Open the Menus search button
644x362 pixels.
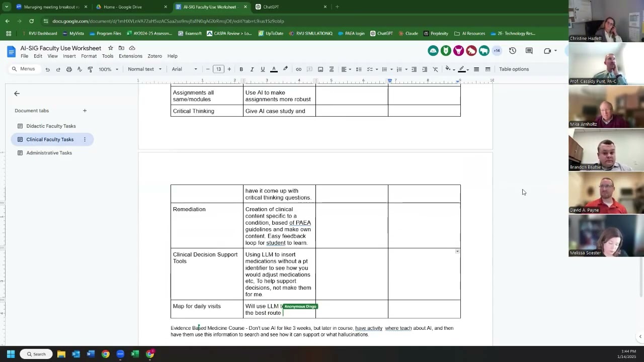click(x=24, y=69)
